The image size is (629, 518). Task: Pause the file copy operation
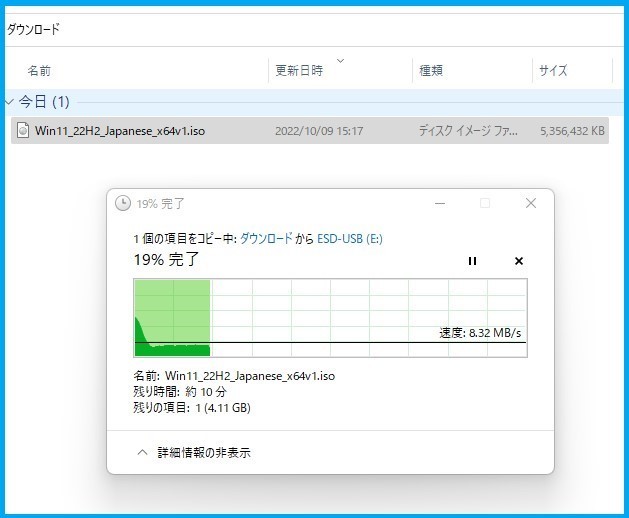(472, 261)
